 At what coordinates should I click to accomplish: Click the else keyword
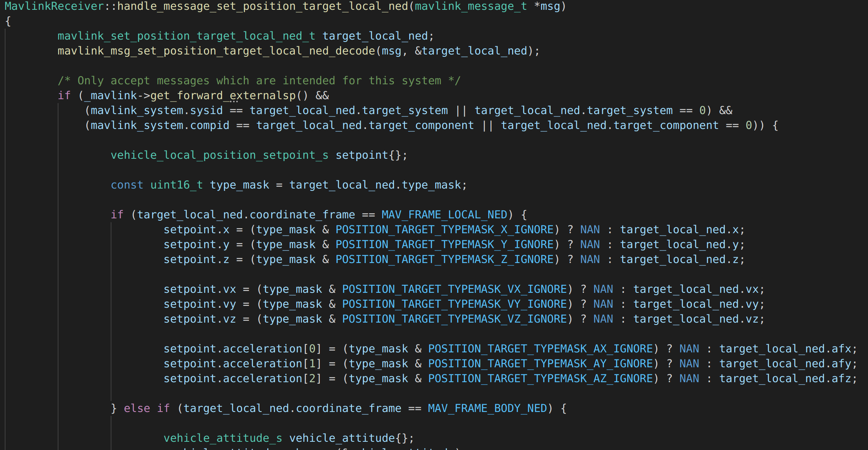click(x=137, y=408)
